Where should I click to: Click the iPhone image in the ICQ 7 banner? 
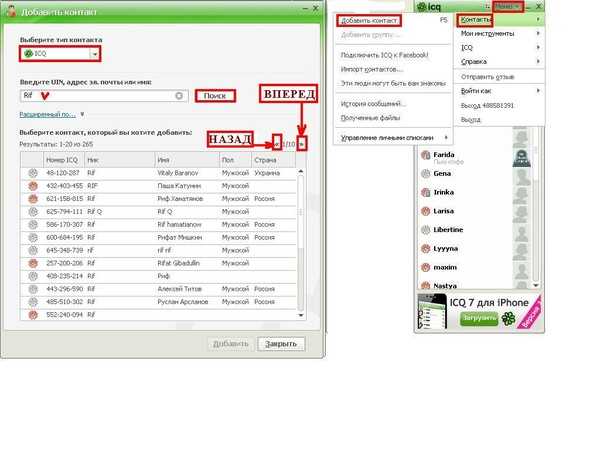[x=432, y=311]
